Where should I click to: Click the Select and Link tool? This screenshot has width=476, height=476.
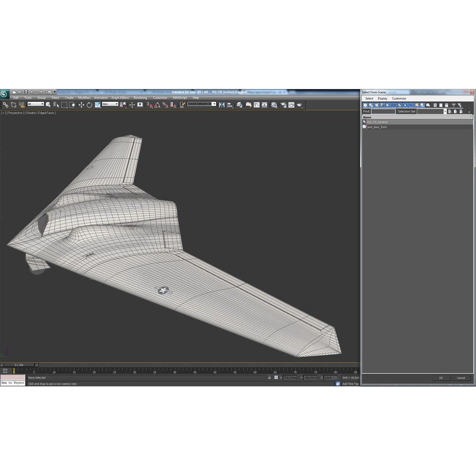5,105
